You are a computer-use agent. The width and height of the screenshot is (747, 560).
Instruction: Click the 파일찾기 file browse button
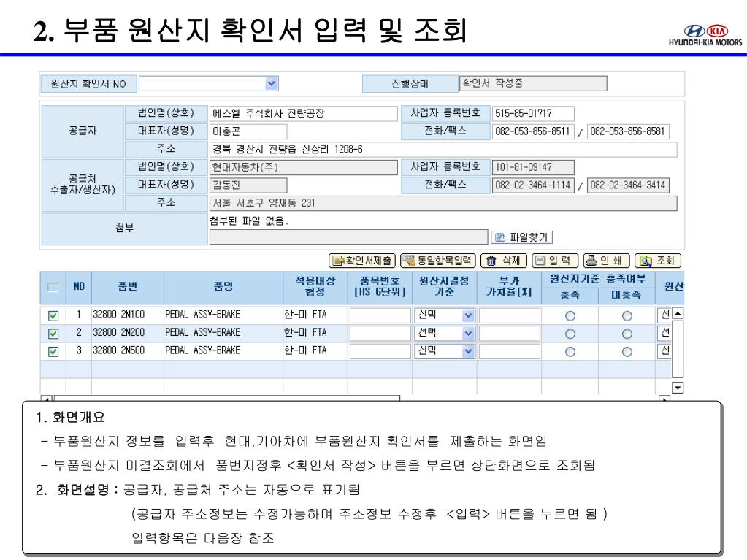[x=522, y=237]
